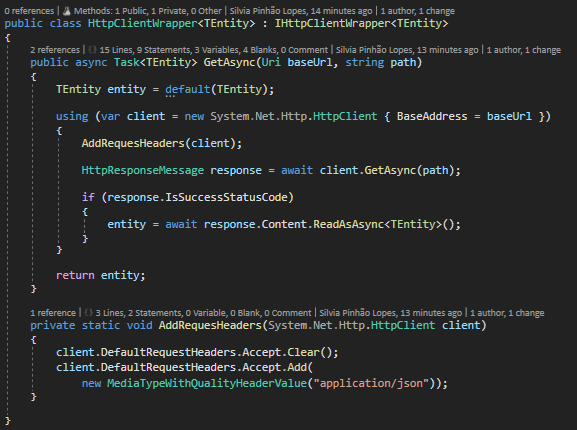Click the 'Add' method on Accept
Viewport: 577px width, 430px height.
[297, 367]
